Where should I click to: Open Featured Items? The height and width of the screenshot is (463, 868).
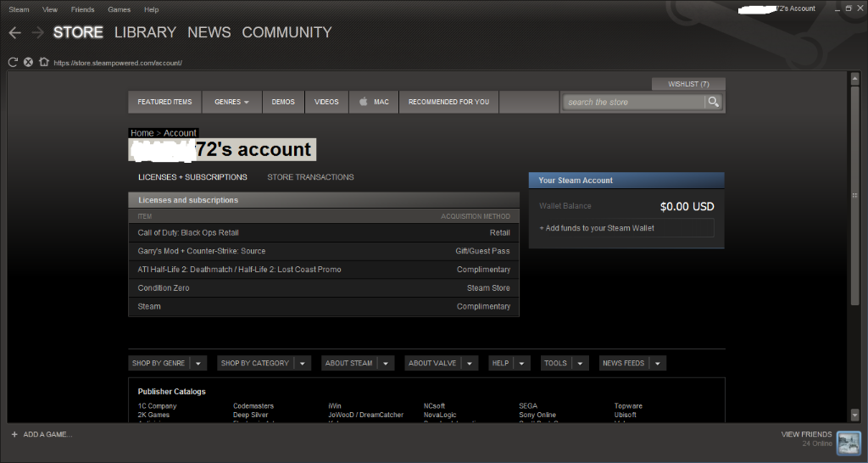pyautogui.click(x=165, y=102)
